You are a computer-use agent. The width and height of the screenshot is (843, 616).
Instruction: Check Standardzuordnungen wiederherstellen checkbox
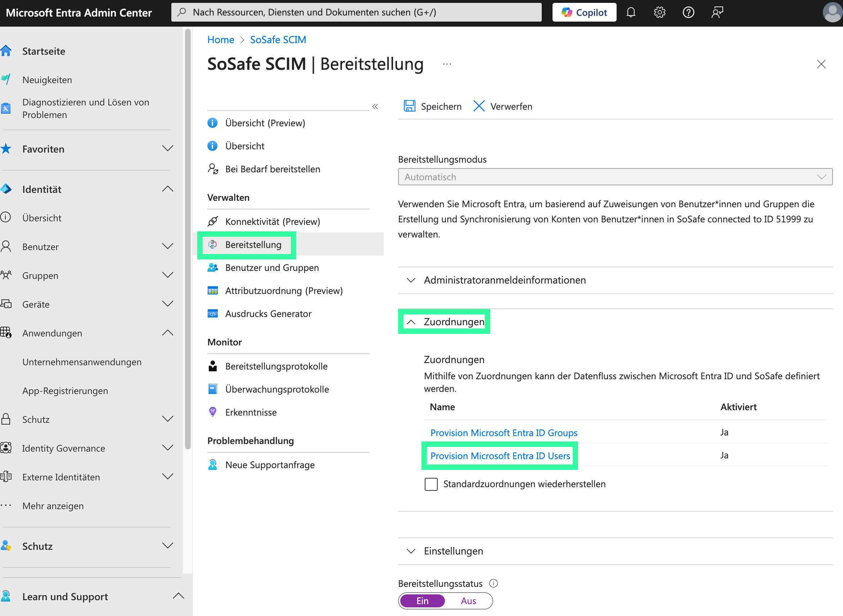click(x=431, y=484)
